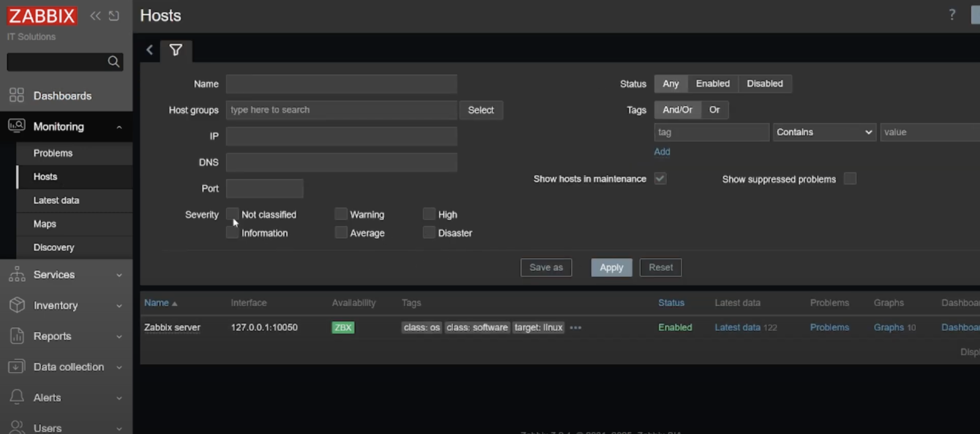Image resolution: width=980 pixels, height=434 pixels.
Task: Click the Reports chart icon
Action: pos(17,335)
